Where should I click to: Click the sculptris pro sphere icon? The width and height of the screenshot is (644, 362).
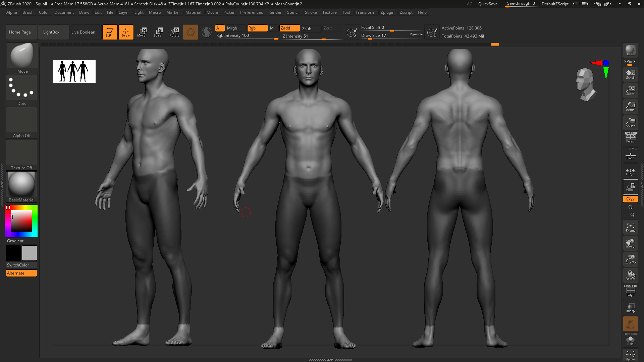(207, 32)
